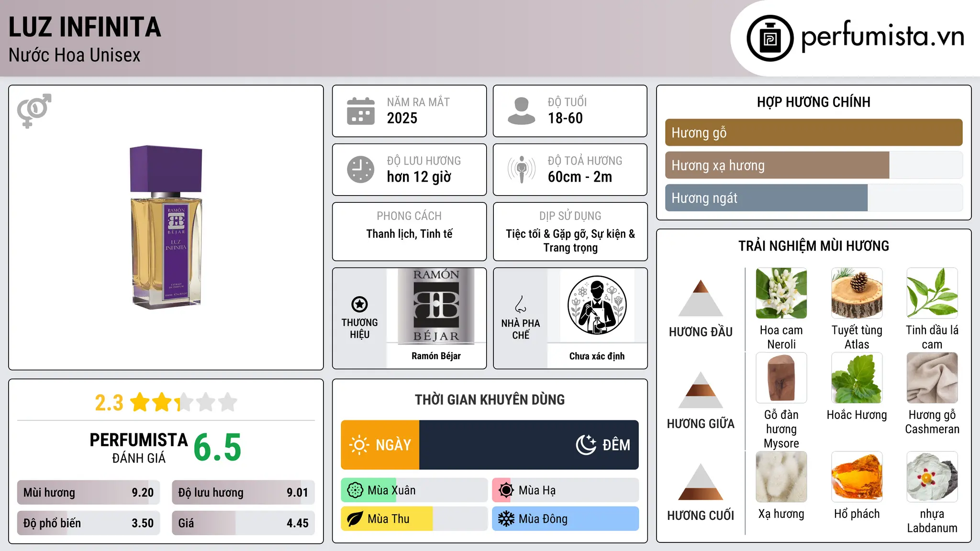The image size is (980, 551).
Task: Click the Thời gian khuyên dùng heading
Action: point(490,399)
